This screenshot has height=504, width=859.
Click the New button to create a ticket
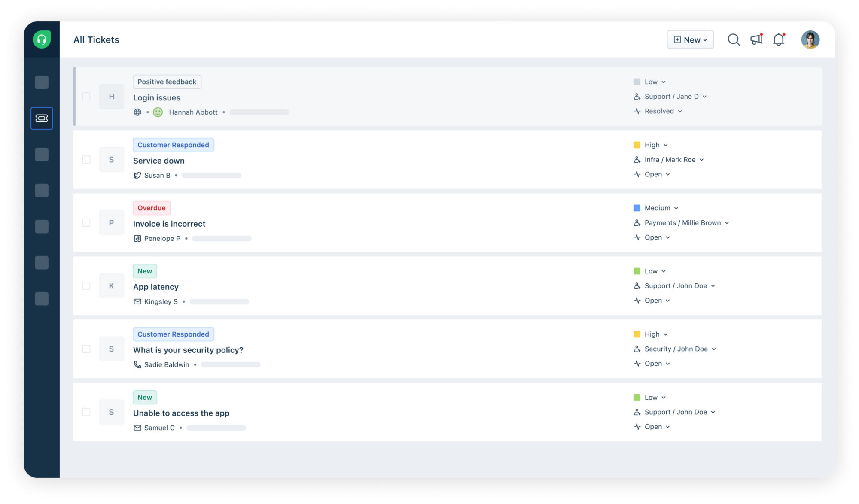pos(690,39)
